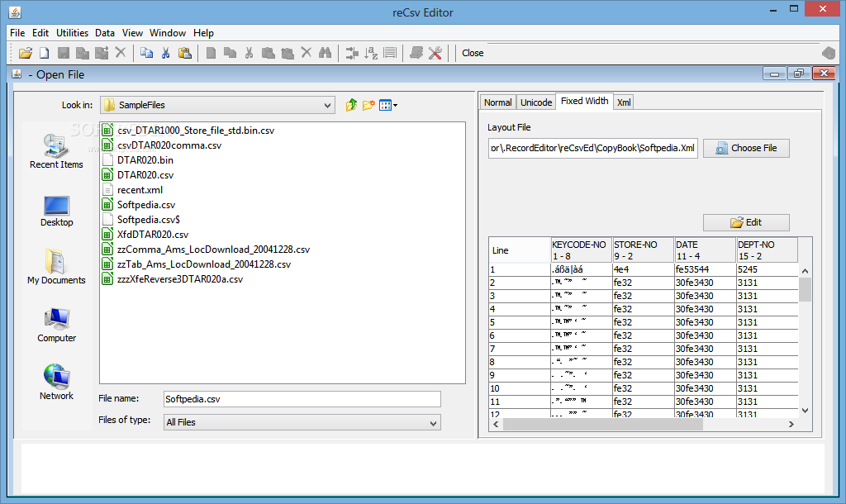Click the Edit layout button
This screenshot has height=504, width=846.
click(746, 222)
